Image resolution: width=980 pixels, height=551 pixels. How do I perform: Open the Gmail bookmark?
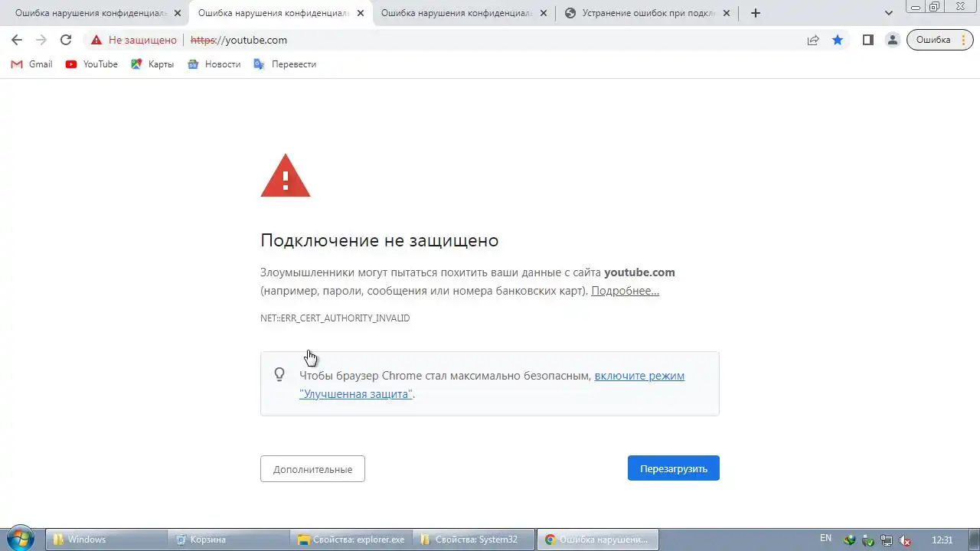point(31,64)
